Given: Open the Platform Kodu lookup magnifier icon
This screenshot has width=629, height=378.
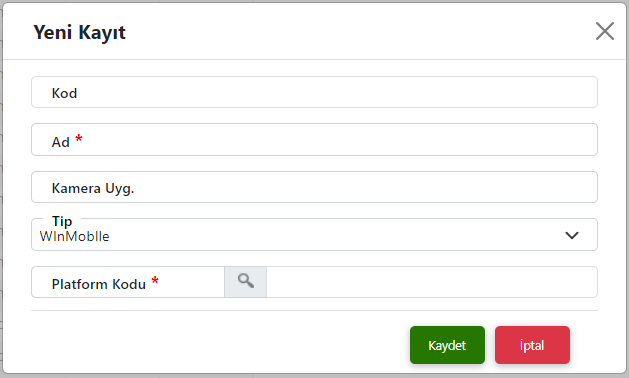Looking at the screenshot, I should pyautogui.click(x=246, y=282).
